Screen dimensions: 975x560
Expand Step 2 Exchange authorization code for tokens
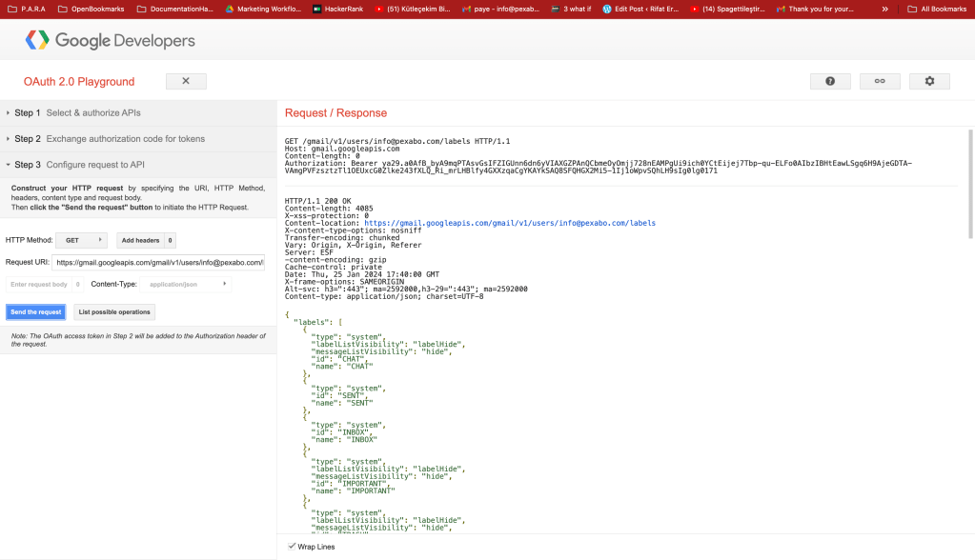click(x=138, y=139)
